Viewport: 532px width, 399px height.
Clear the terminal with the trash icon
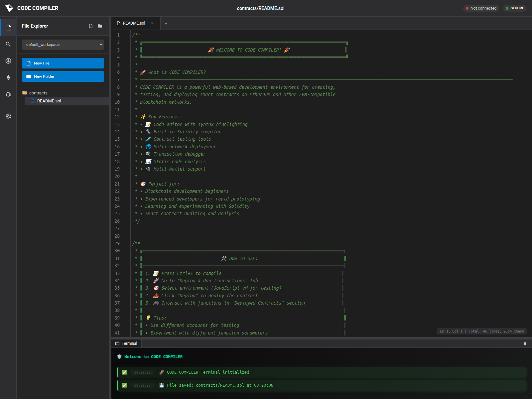pyautogui.click(x=525, y=343)
